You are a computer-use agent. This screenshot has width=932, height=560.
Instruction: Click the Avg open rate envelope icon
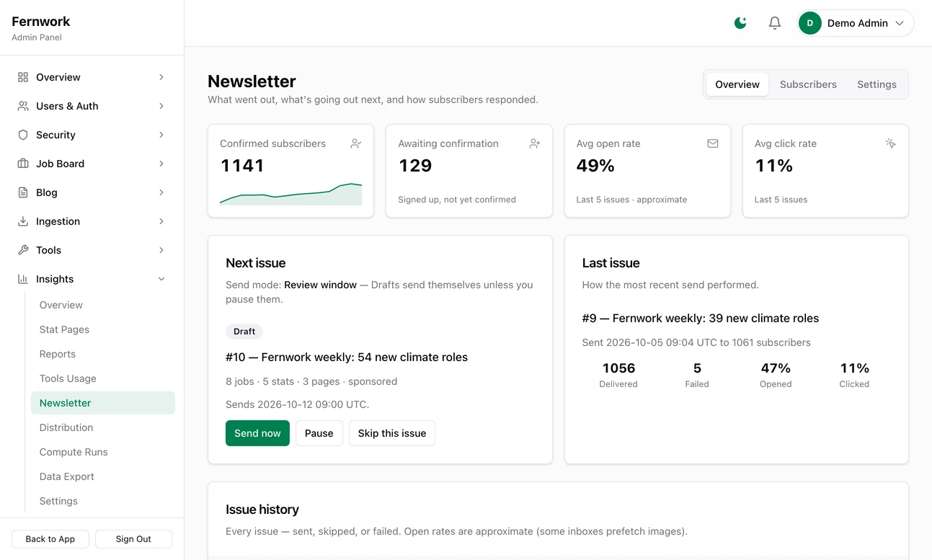tap(713, 143)
